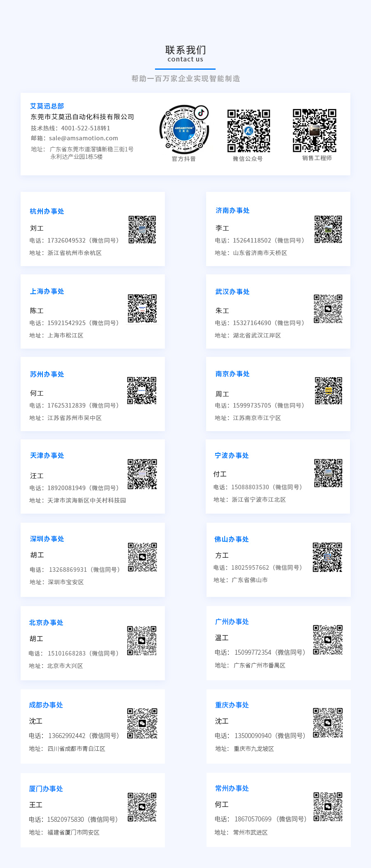371x868 pixels.
Task: Select the 常州办事处 heading
Action: [x=232, y=788]
